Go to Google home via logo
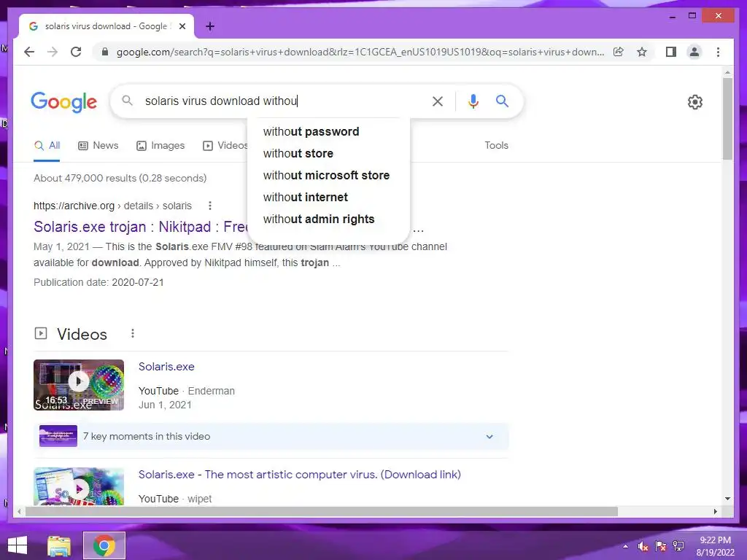 point(64,102)
